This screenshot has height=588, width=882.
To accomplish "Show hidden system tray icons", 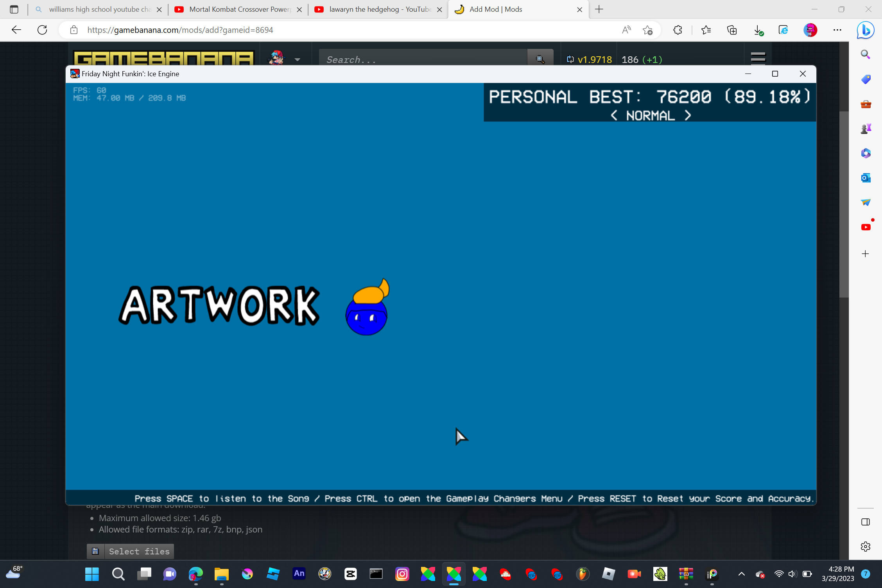I will tap(741, 574).
